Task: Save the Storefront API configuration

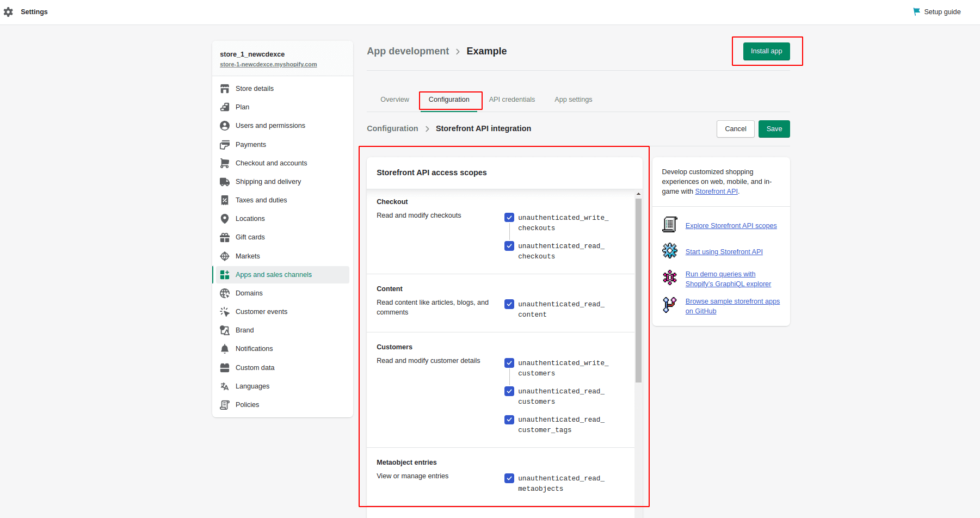Action: pyautogui.click(x=774, y=129)
